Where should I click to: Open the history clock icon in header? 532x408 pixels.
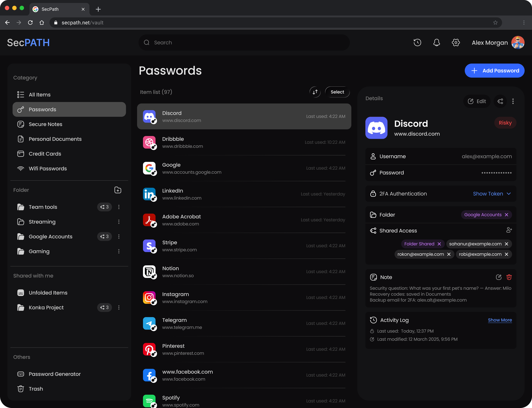point(417,42)
